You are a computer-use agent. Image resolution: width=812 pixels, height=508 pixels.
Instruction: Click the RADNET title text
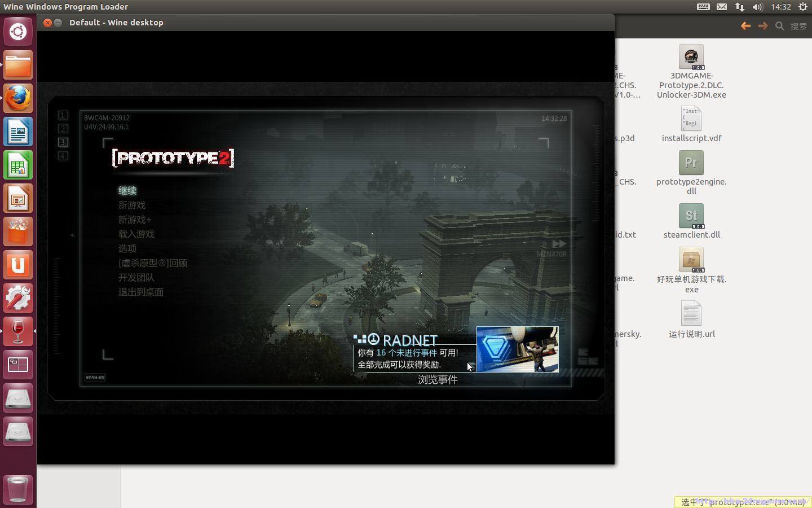tap(410, 340)
